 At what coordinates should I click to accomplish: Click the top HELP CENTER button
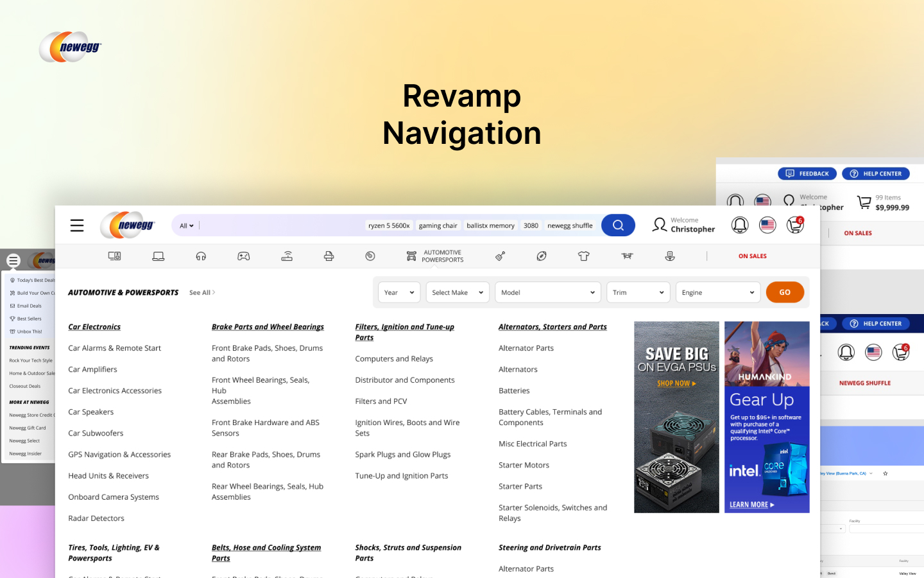876,173
